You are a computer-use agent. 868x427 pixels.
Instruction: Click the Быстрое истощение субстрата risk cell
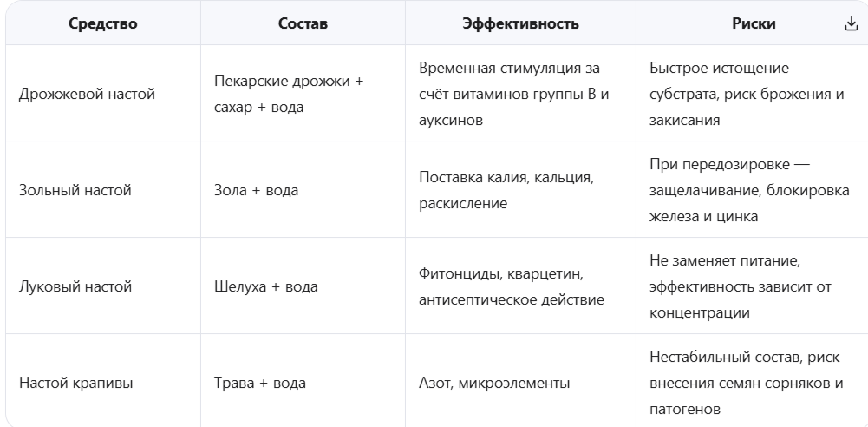(x=752, y=93)
